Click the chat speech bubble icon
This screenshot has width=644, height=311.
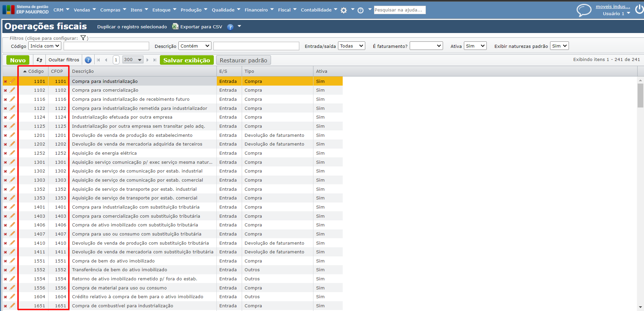[584, 10]
